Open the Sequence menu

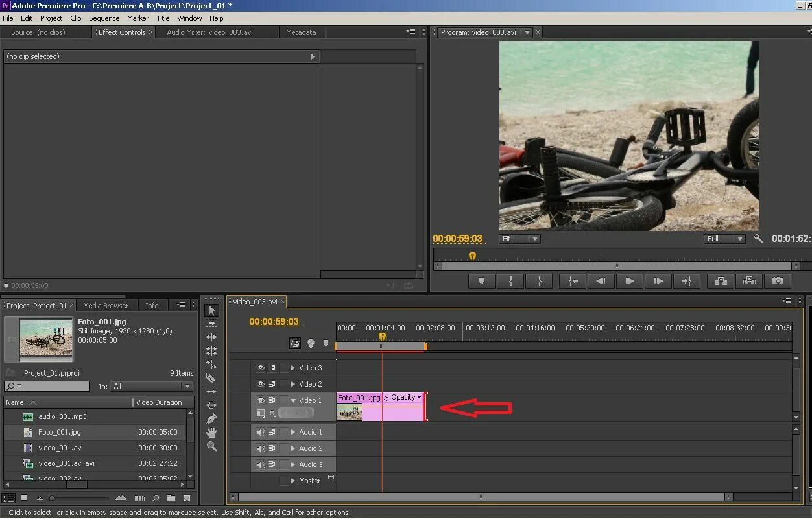(x=104, y=18)
